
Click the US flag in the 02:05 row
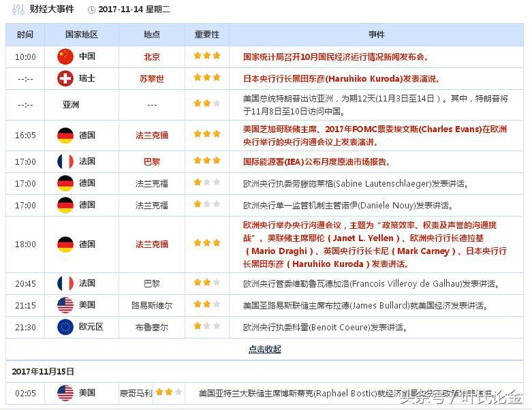pos(65,393)
